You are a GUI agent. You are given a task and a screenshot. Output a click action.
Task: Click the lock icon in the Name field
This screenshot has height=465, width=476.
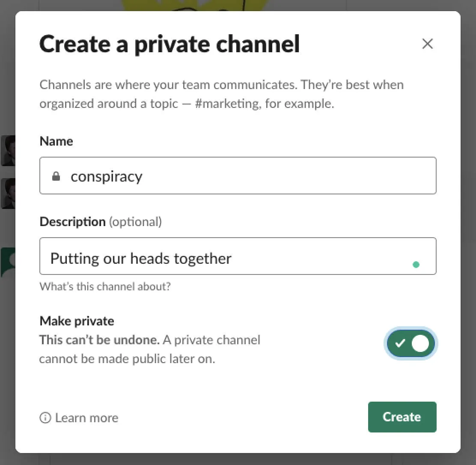point(56,176)
